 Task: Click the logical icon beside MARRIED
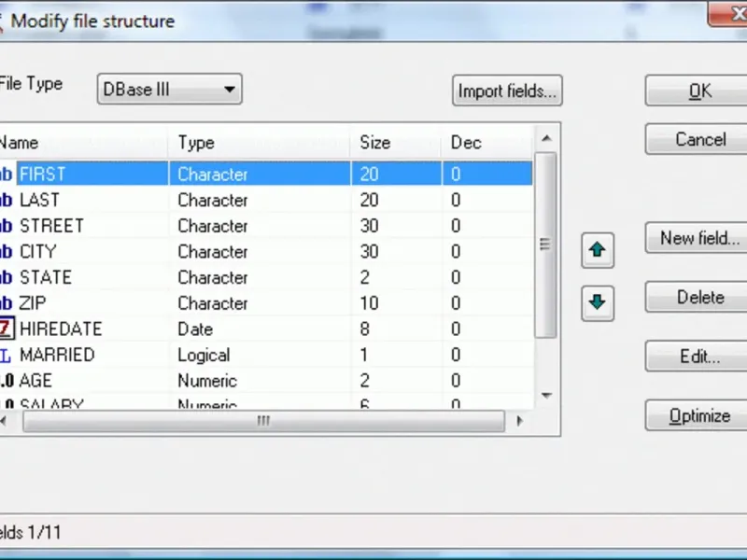[6, 355]
